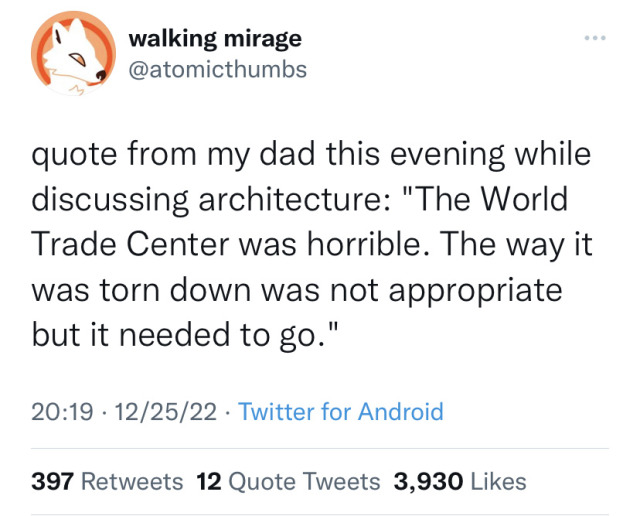Click the number 3,930 in stats

[x=428, y=481]
